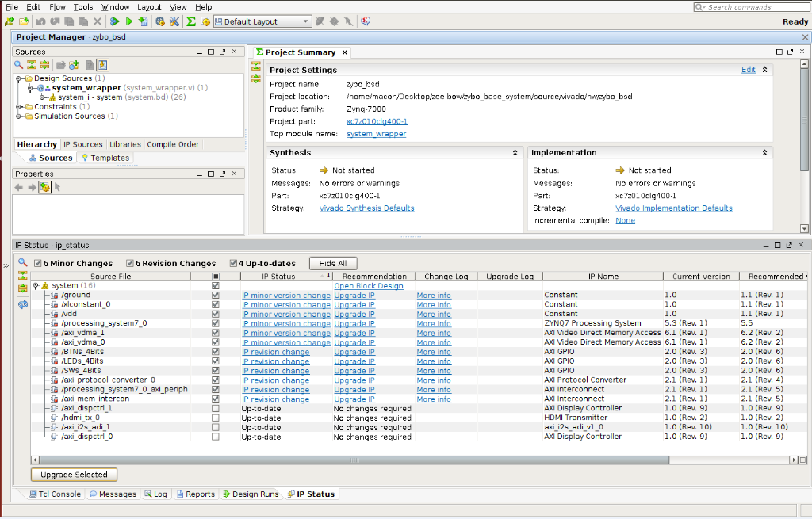This screenshot has height=519, width=812.
Task: Open the Flow menu
Action: tap(57, 6)
